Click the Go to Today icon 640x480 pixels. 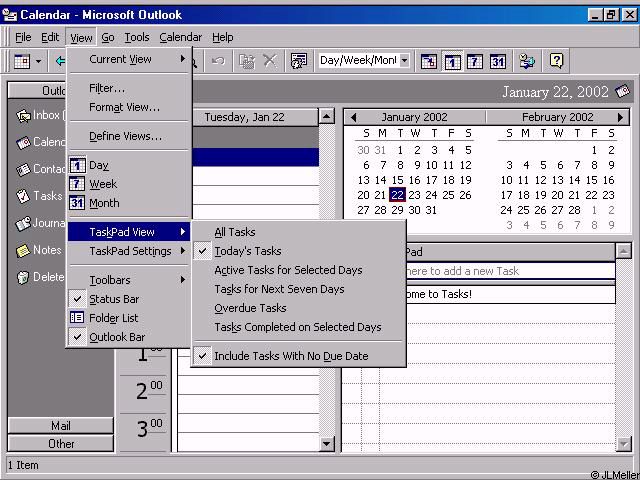pos(429,62)
